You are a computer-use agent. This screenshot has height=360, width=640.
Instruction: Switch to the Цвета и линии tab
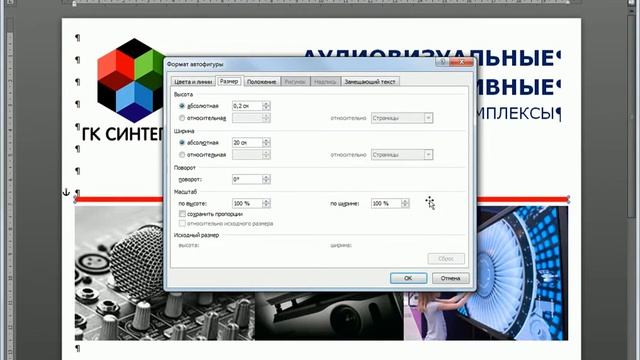coord(193,82)
